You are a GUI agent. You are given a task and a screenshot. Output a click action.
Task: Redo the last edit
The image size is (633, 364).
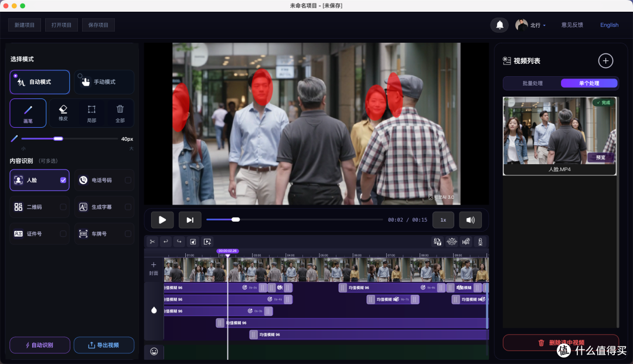click(179, 241)
